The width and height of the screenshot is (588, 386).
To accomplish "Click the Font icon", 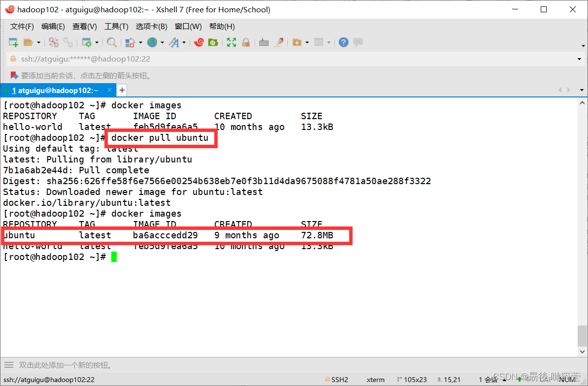I will [174, 42].
